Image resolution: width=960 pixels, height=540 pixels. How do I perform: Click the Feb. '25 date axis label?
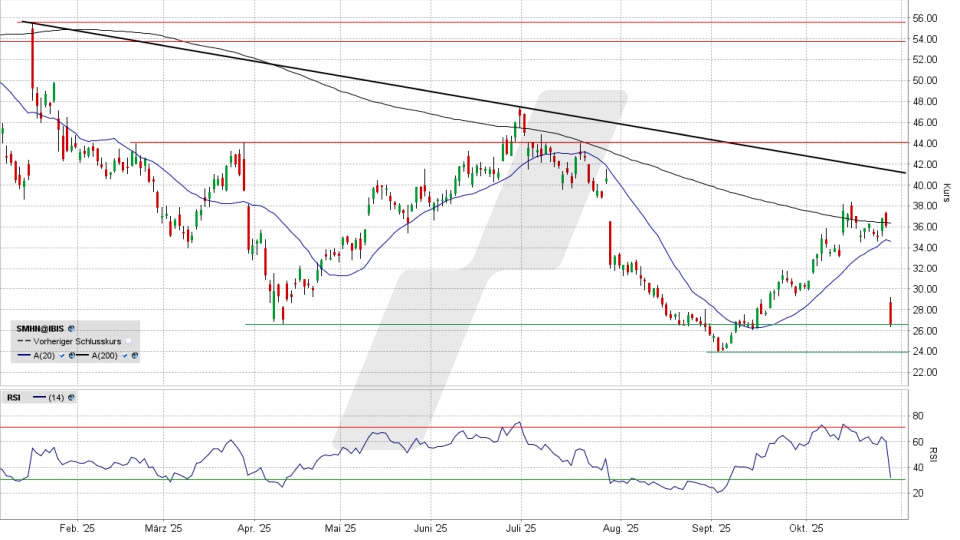(78, 528)
